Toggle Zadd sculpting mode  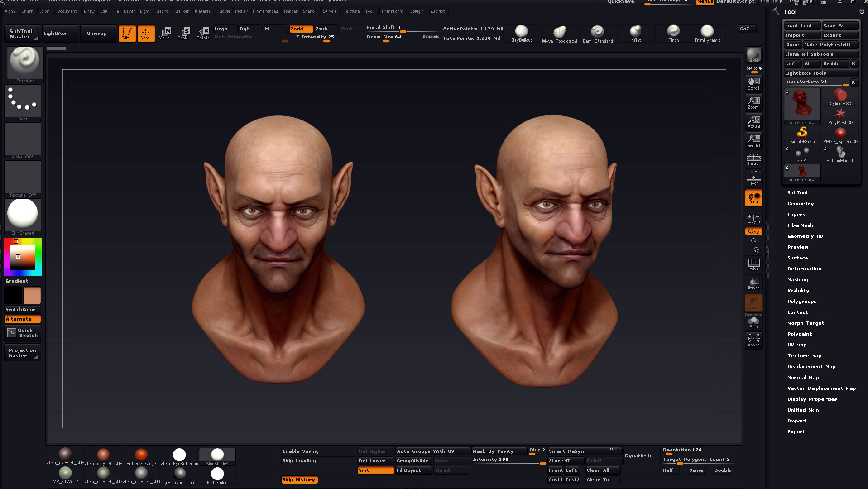coord(301,29)
